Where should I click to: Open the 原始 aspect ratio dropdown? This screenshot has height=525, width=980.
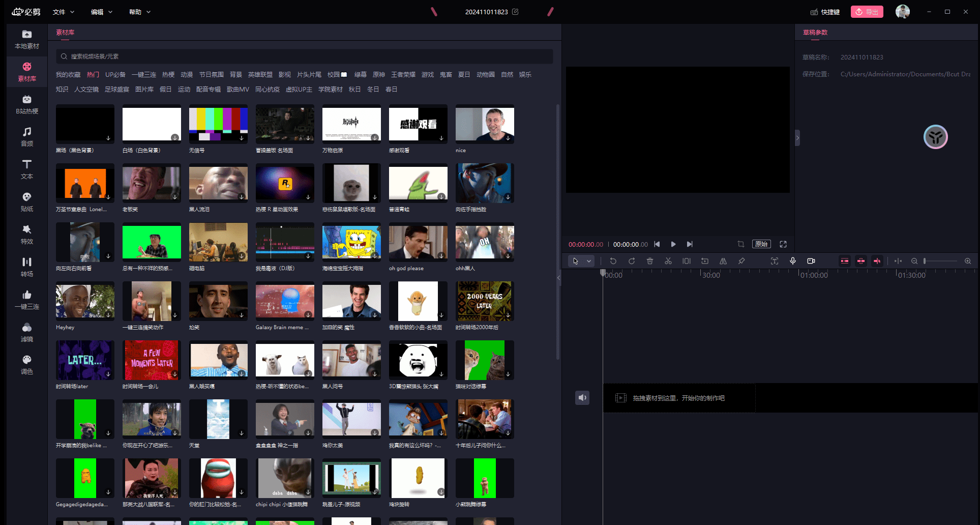coord(761,244)
